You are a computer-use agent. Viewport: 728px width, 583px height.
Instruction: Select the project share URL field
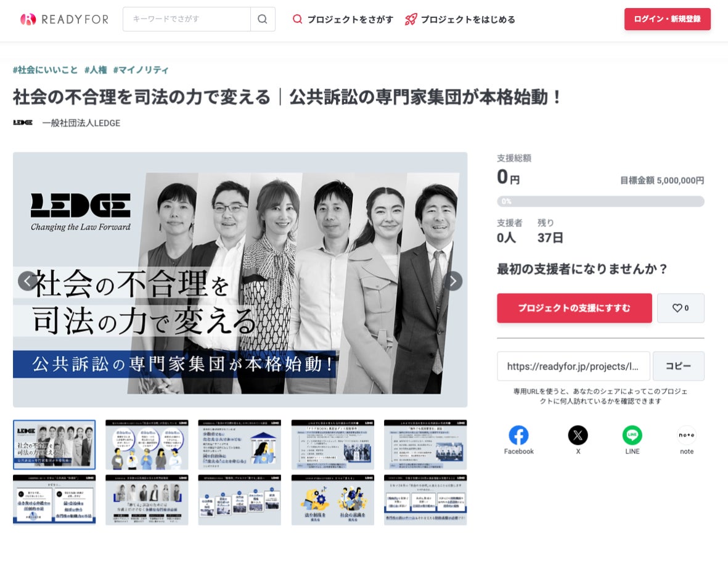coord(573,366)
